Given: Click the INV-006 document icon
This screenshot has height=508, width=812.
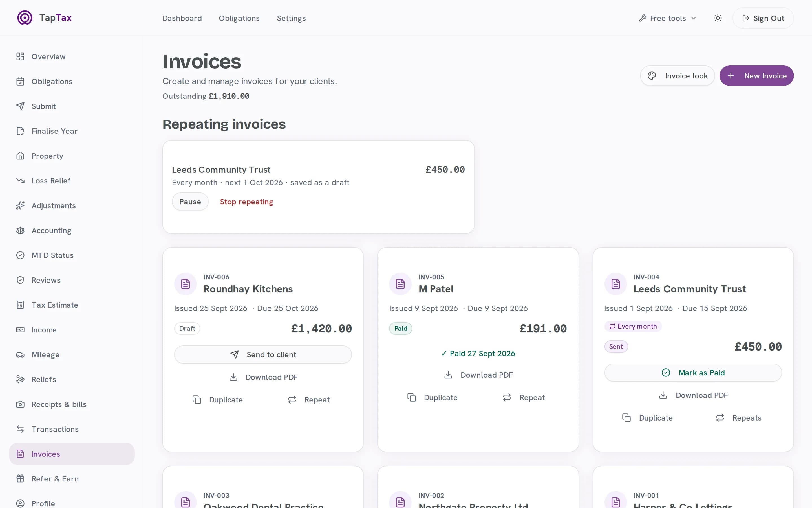Looking at the screenshot, I should point(185,284).
